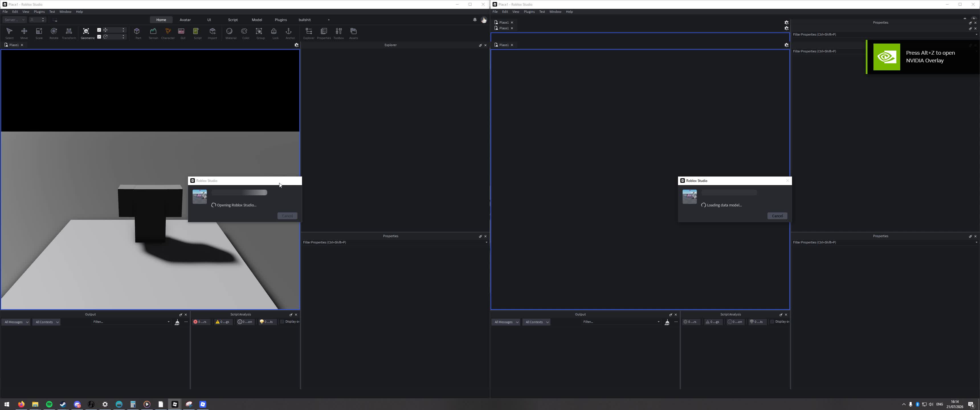Activate the Move tool

pyautogui.click(x=24, y=33)
